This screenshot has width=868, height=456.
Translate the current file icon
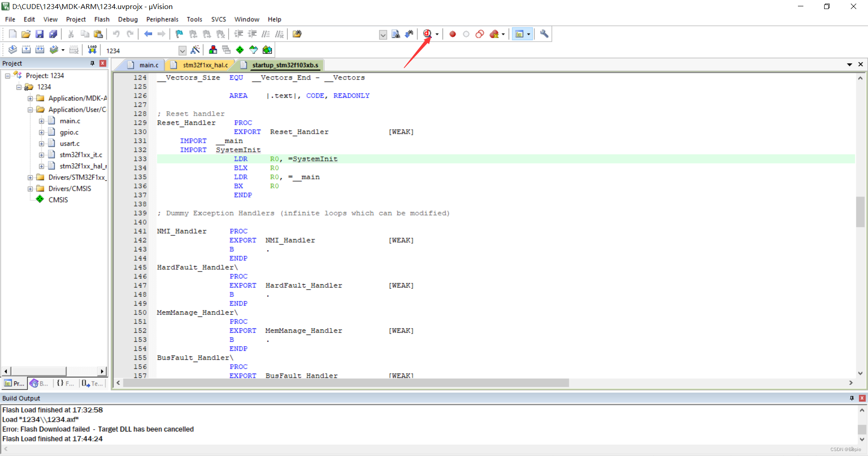tap(13, 50)
